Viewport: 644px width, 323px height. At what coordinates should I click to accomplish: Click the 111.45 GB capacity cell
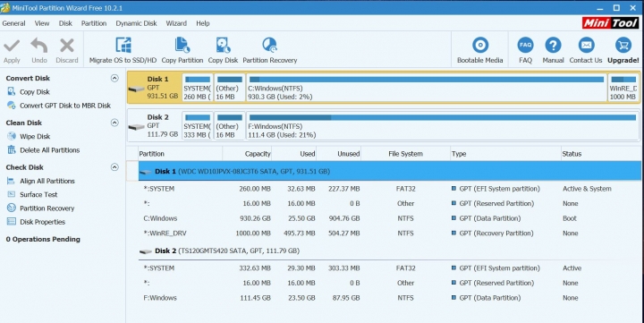click(x=255, y=298)
